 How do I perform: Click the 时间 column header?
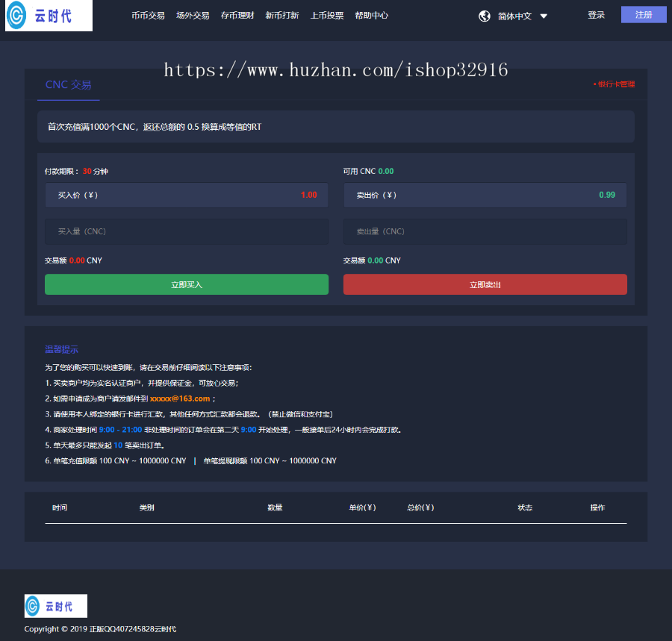pyautogui.click(x=60, y=508)
